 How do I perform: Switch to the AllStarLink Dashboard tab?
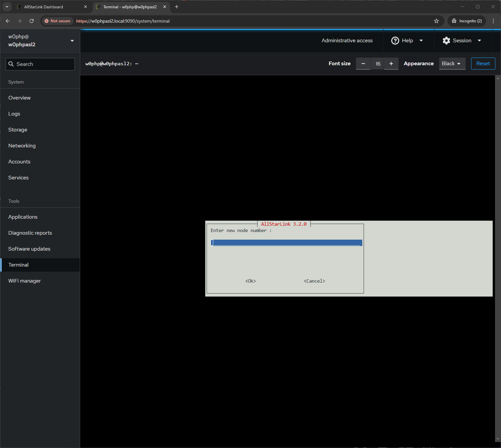tap(47, 7)
